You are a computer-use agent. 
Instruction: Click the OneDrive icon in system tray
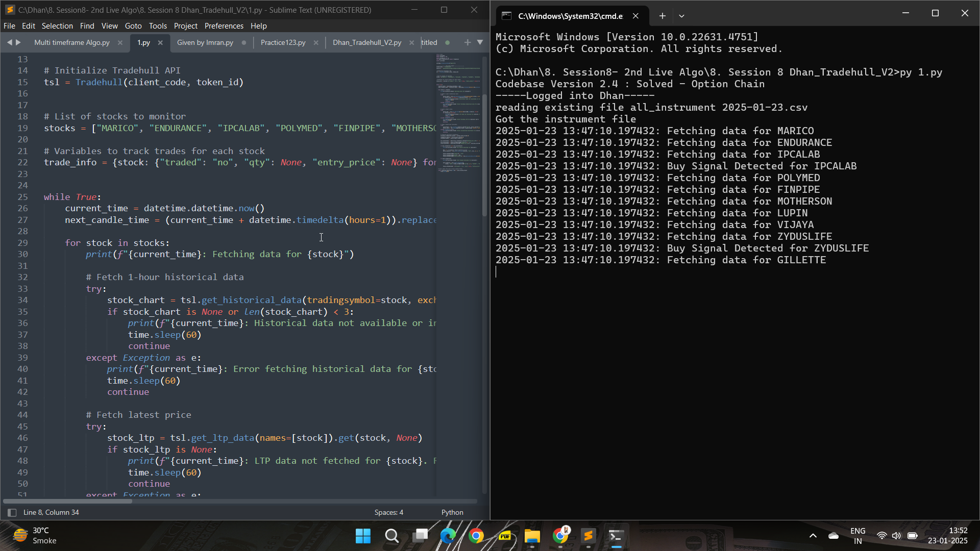coord(834,536)
